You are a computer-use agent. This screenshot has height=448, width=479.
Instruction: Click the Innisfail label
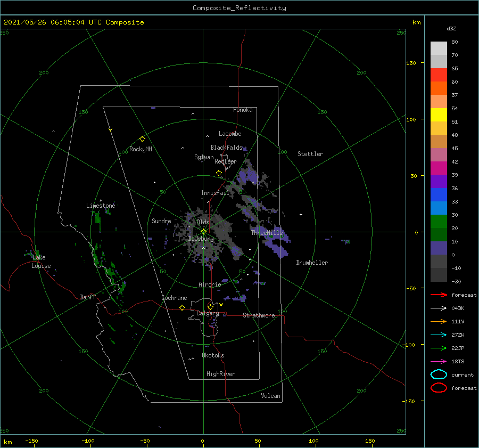[215, 193]
